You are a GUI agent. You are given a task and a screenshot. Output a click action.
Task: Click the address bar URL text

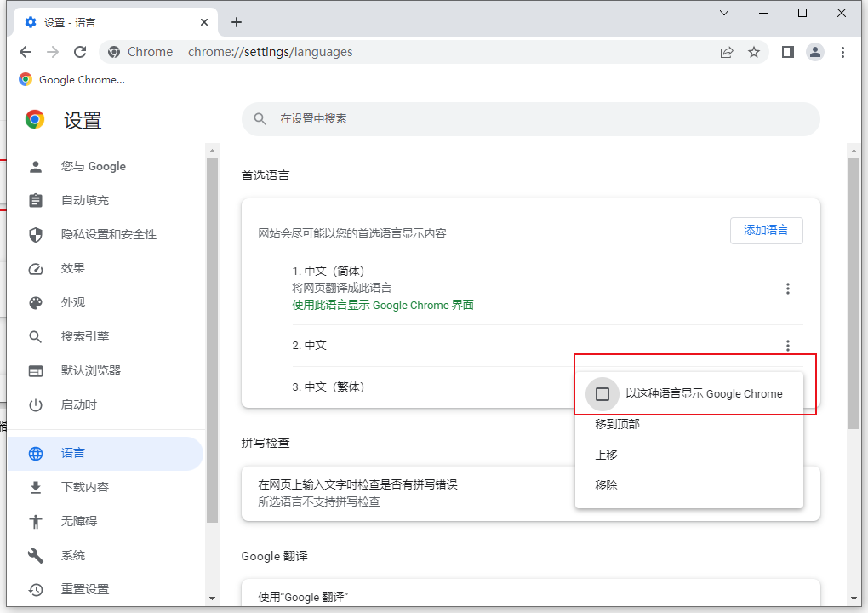[x=270, y=52]
